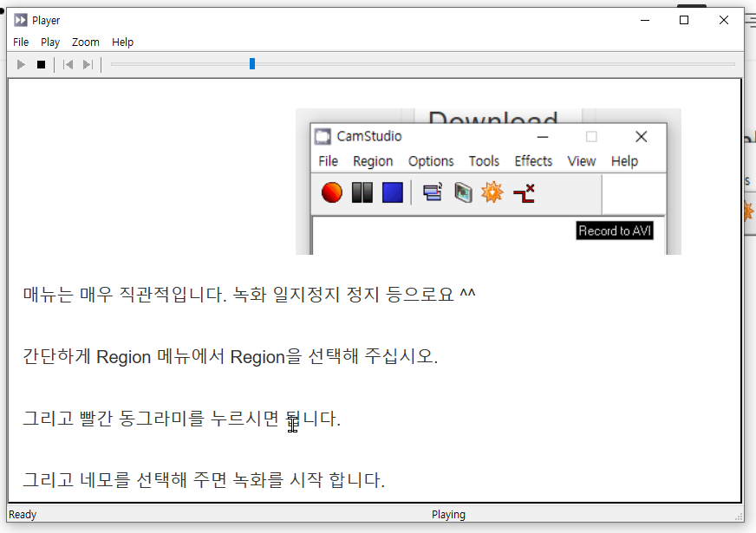Click the Toggle View icon in CamStudio
The width and height of the screenshot is (756, 533).
click(x=433, y=192)
